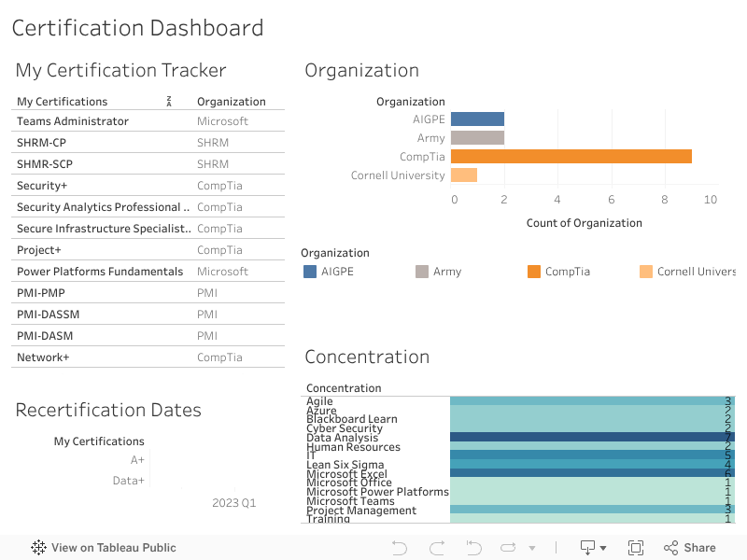Image resolution: width=747 pixels, height=560 pixels.
Task: Open the replay animation speed dropdown arrow
Action: (532, 548)
